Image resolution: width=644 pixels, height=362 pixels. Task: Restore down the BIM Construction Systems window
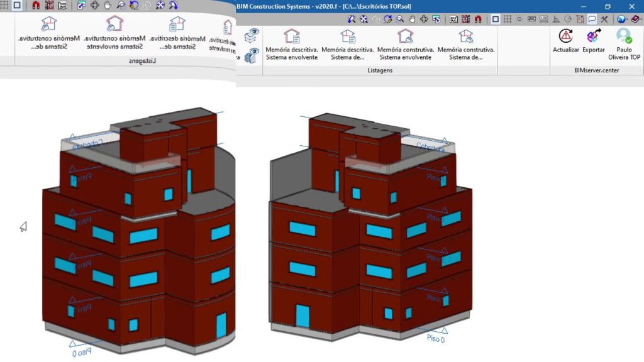(x=608, y=6)
